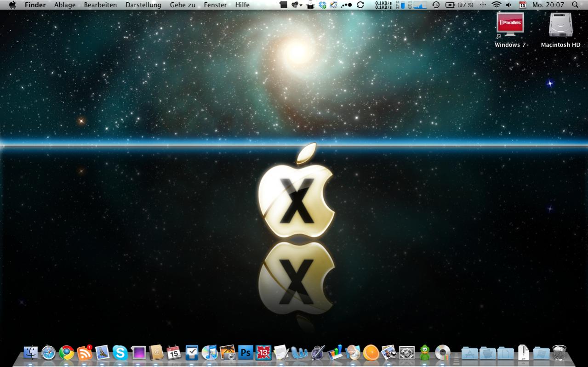The height and width of the screenshot is (367, 588).
Task: Launch Adium green duck in Dock
Action: point(425,352)
